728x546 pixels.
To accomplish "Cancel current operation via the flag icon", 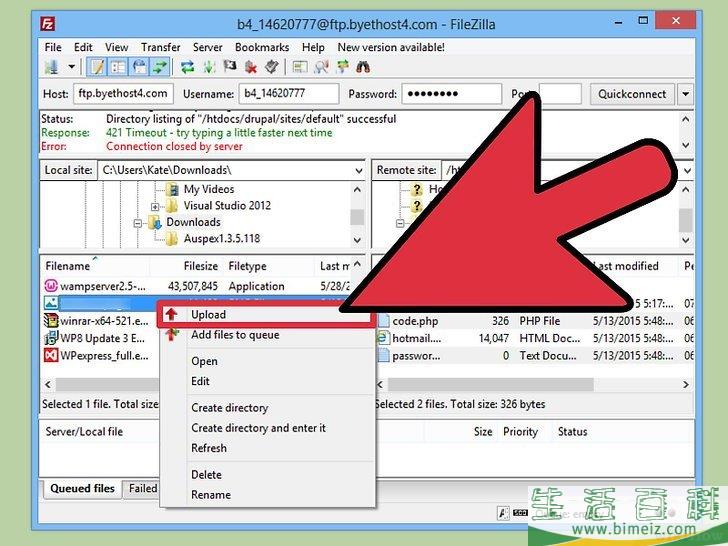I will point(230,67).
